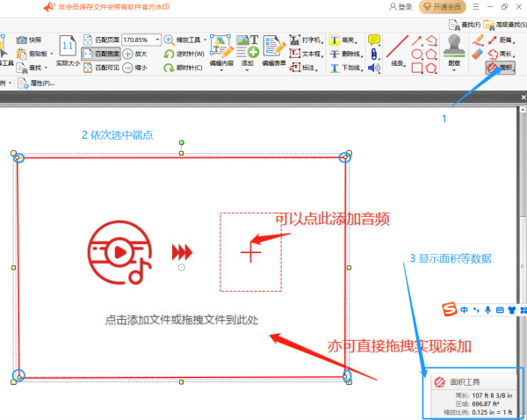Screen dimensions: 527x420
Task: Click the top-center resize handle of the annotation
Action: [181, 154]
